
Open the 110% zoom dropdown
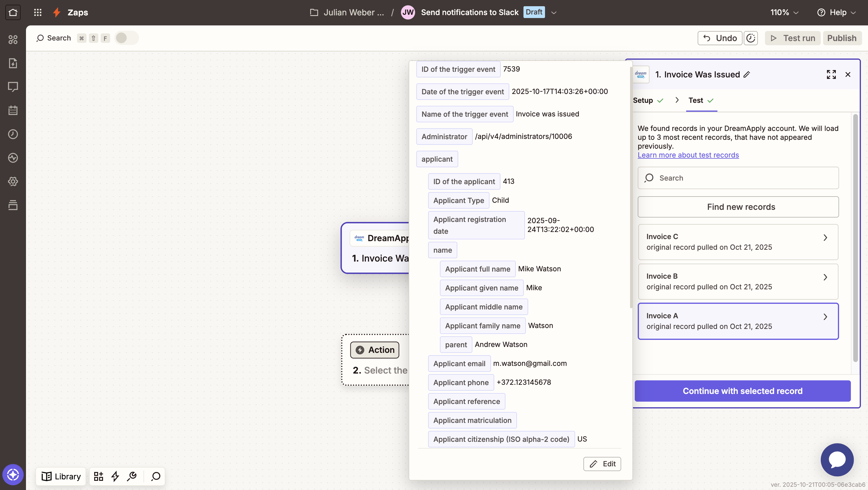(784, 12)
